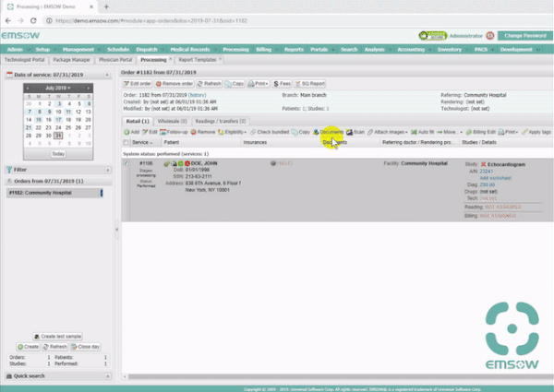Click the Close day button
The height and width of the screenshot is (392, 554).
85,347
